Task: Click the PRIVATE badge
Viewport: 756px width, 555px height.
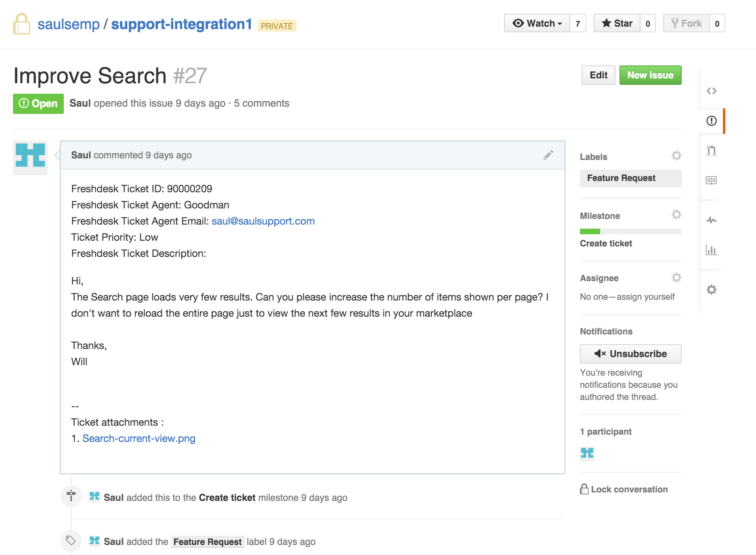Action: point(277,26)
